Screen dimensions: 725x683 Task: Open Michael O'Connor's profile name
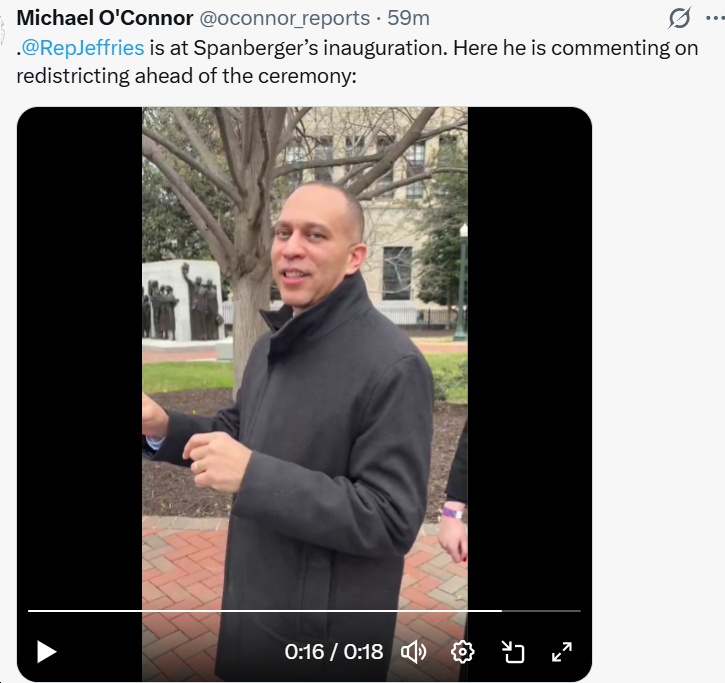click(105, 18)
